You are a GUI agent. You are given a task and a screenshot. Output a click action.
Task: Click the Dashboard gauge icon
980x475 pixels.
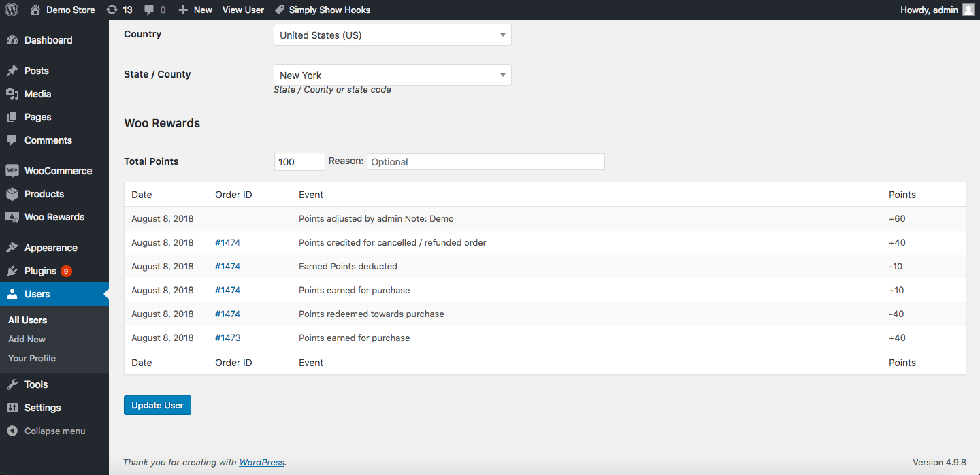12,40
